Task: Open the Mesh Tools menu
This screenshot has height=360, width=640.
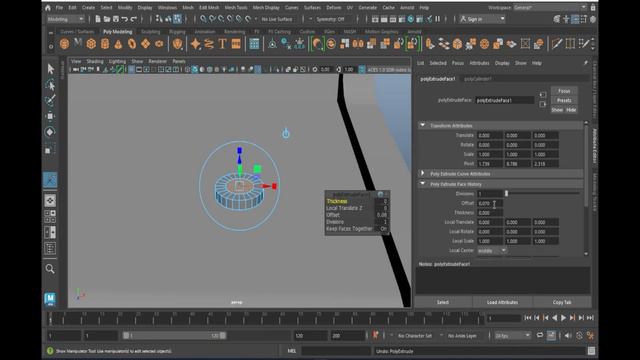Action: 236,7
